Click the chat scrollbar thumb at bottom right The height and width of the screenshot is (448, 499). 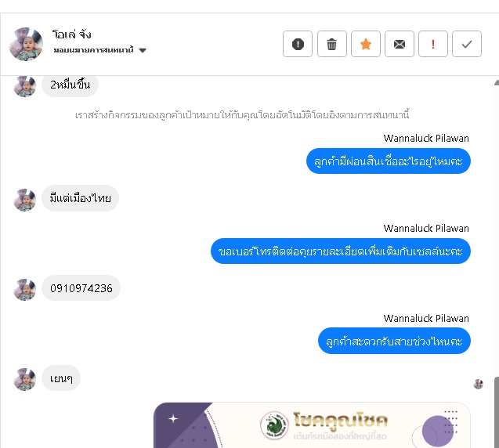tap(497, 412)
